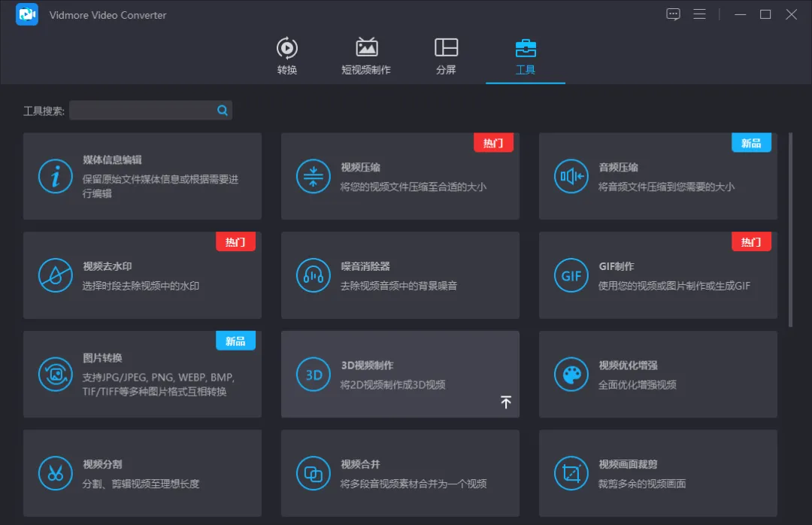Minimize the Vidmore window
The width and height of the screenshot is (812, 525).
(740, 14)
